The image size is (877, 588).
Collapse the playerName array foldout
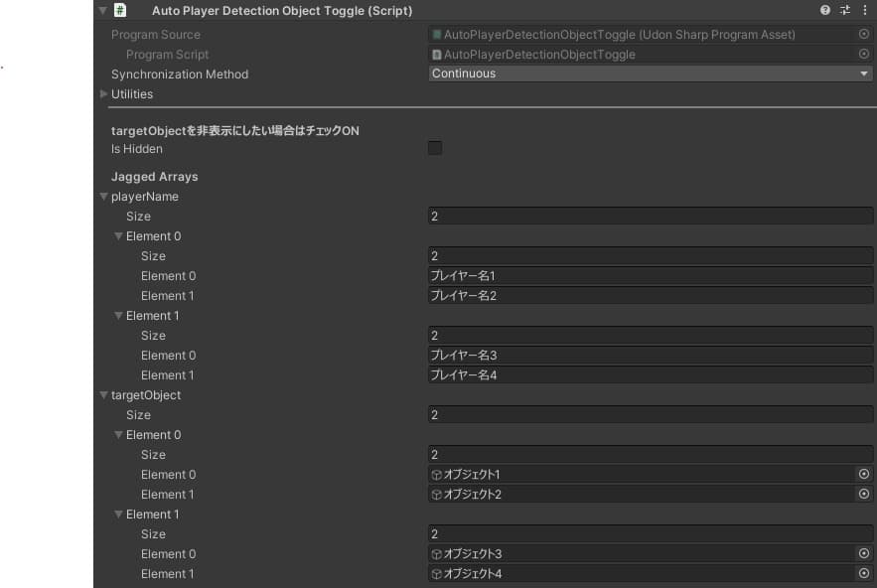(x=103, y=197)
